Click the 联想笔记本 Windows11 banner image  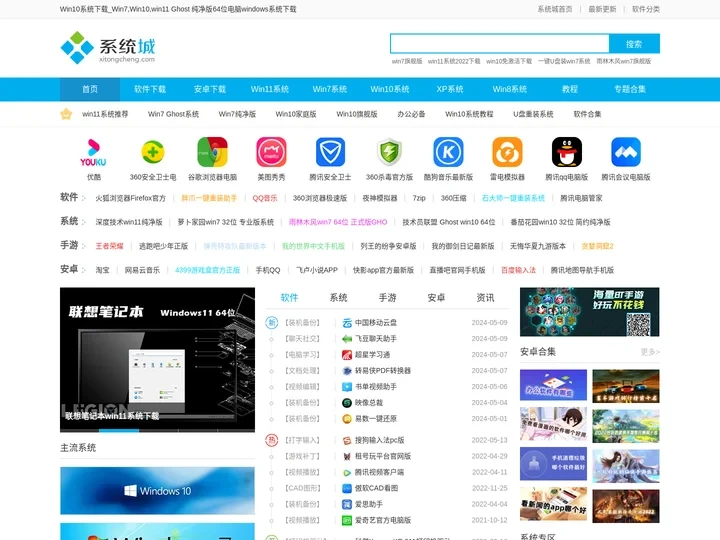coord(158,360)
